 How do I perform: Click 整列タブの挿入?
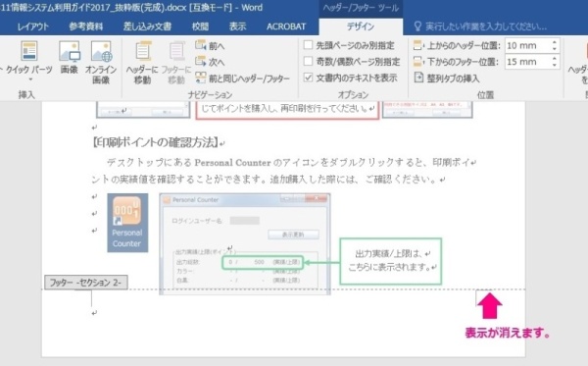click(x=447, y=78)
